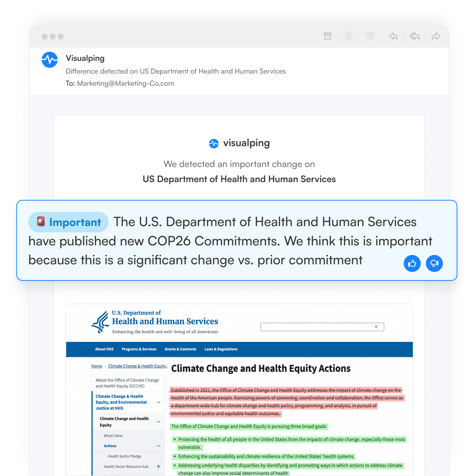
Task: Select the Climate Change and Health Equity sidebar item
Action: tap(124, 422)
